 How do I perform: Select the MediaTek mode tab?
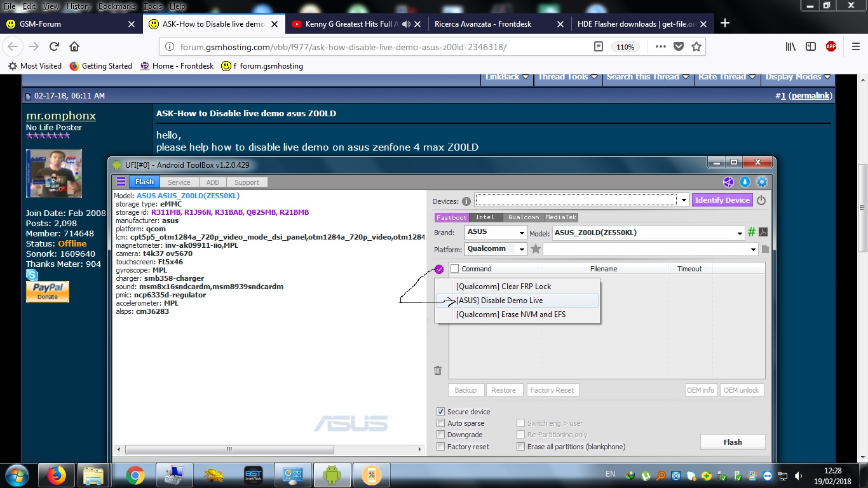[560, 217]
